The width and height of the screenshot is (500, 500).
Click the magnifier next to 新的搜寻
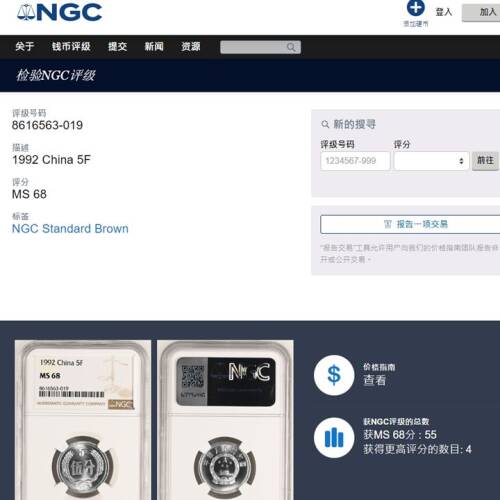(325, 124)
